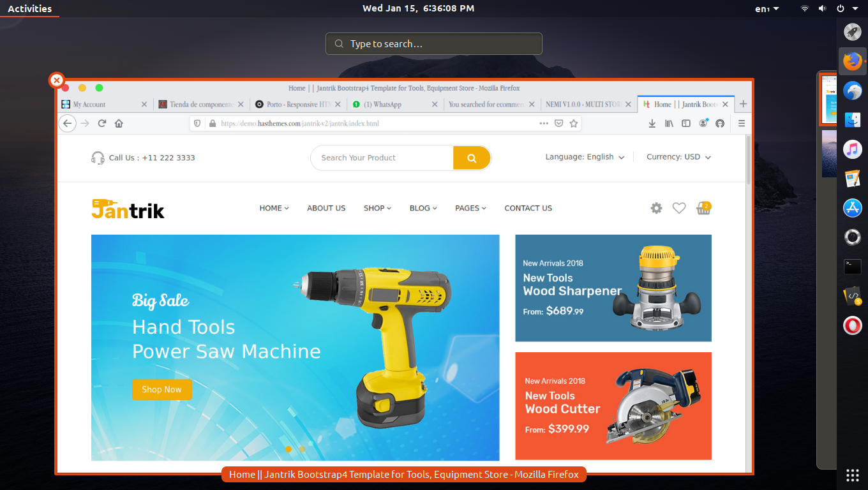The image size is (868, 490).
Task: Click the orange search magnifier button
Action: 472,158
